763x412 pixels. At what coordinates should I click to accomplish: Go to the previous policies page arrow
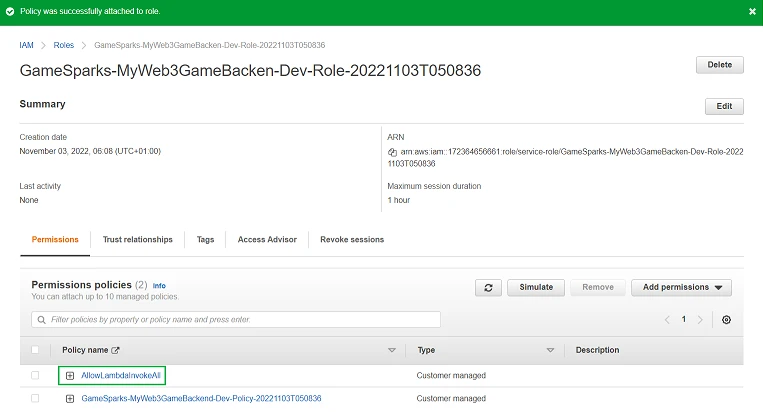668,320
